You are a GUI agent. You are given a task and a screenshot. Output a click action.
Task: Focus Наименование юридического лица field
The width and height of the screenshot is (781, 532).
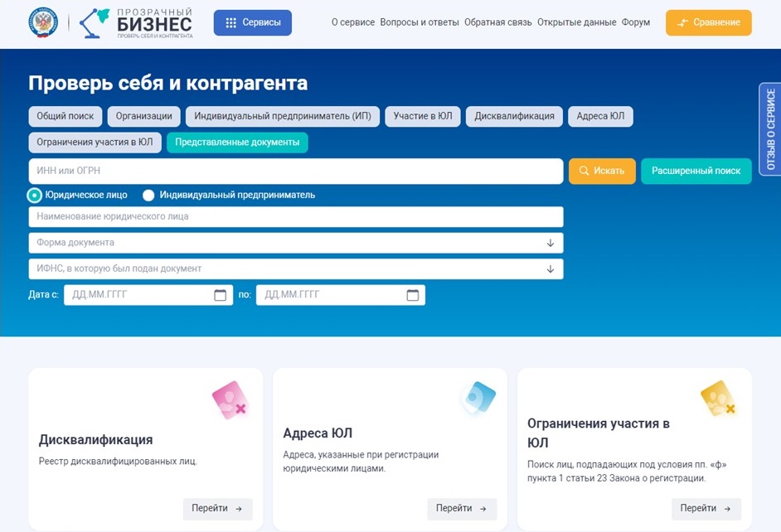point(296,217)
